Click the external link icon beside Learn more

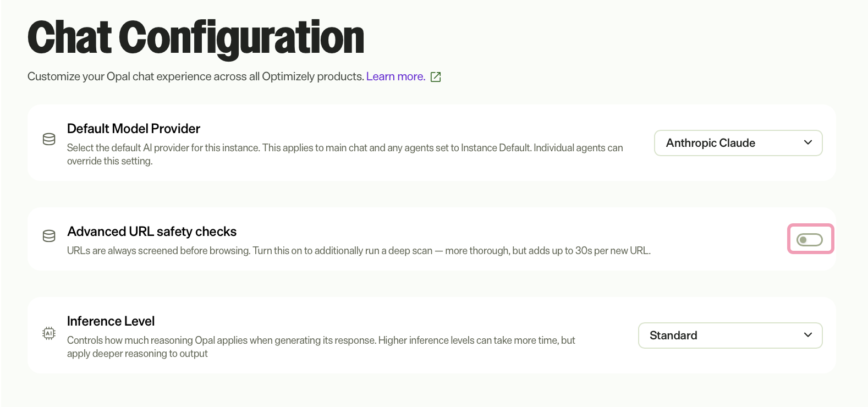[436, 77]
